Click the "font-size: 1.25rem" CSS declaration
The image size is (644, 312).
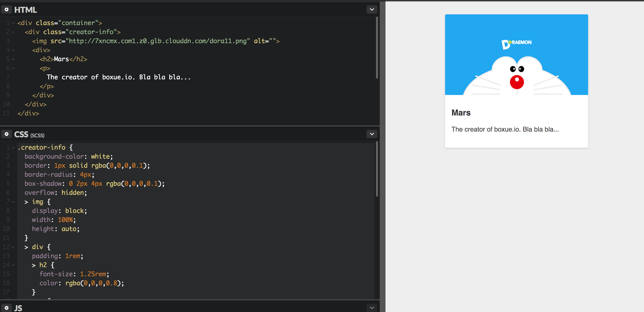coord(74,274)
